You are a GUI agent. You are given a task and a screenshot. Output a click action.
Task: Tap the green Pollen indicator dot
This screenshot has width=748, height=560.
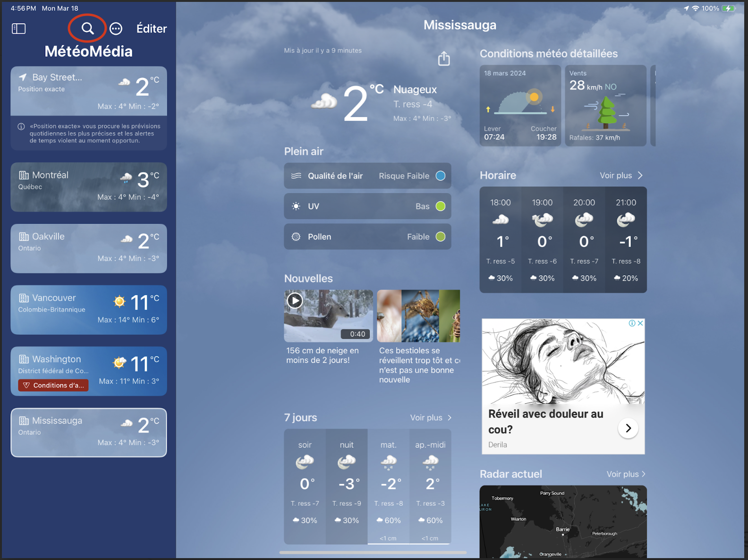point(441,237)
